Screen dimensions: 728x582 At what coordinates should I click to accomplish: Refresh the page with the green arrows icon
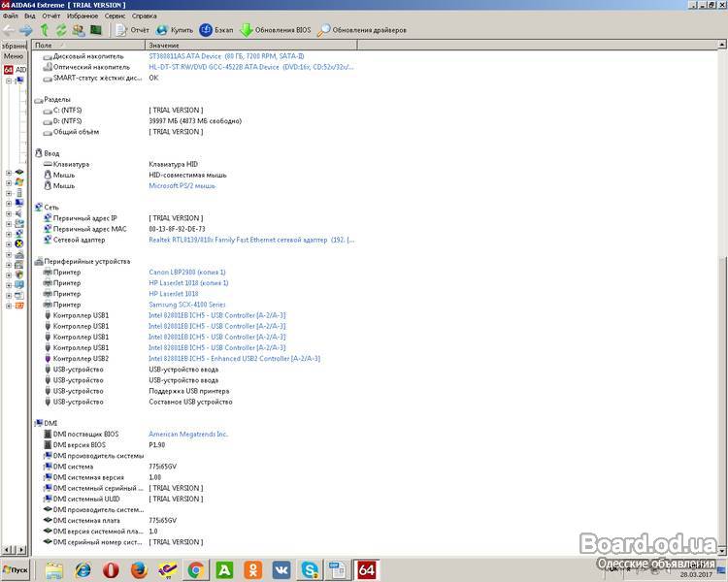point(61,30)
